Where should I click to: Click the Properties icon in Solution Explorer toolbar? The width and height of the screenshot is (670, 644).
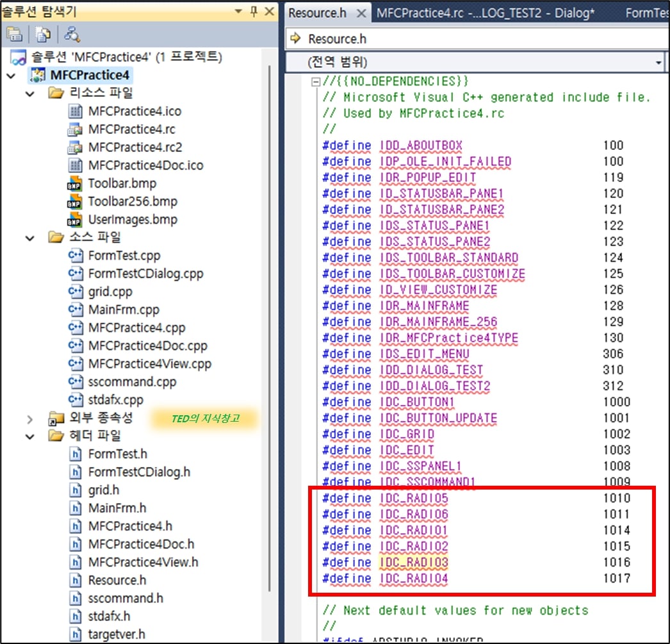click(15, 35)
